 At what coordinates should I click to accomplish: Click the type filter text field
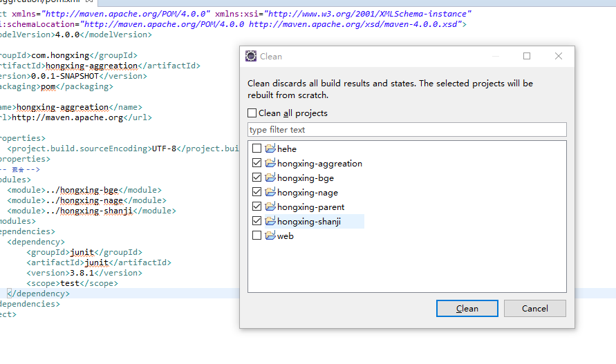pyautogui.click(x=407, y=130)
